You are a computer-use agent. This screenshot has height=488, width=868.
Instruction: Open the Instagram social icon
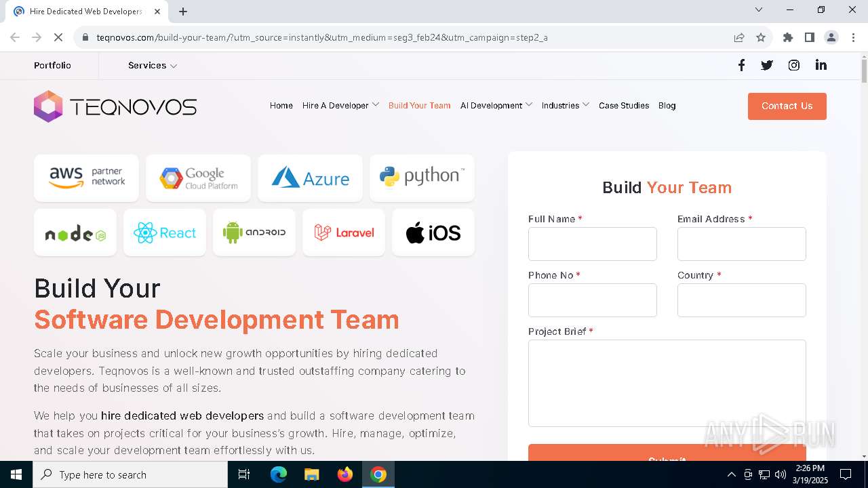pos(794,65)
